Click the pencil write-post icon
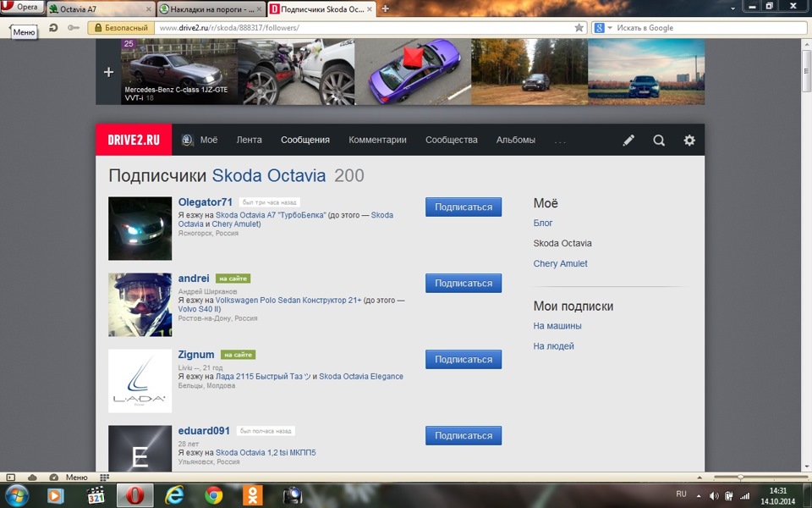 (x=628, y=140)
